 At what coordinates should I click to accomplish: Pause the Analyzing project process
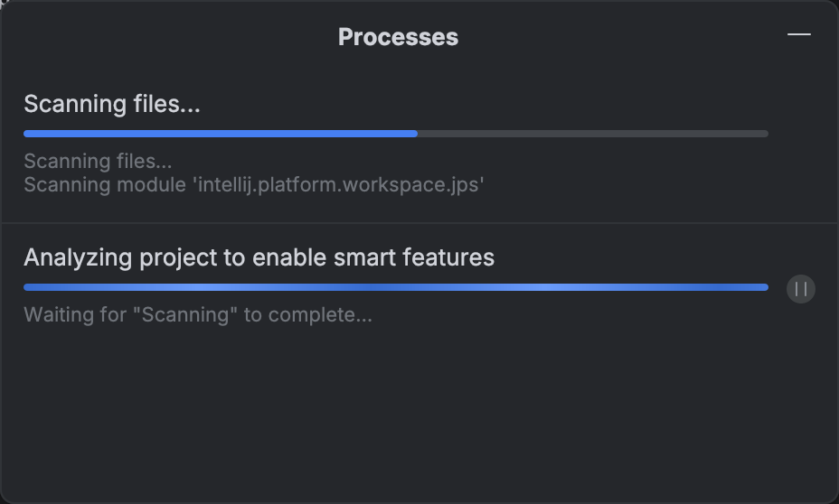point(800,289)
